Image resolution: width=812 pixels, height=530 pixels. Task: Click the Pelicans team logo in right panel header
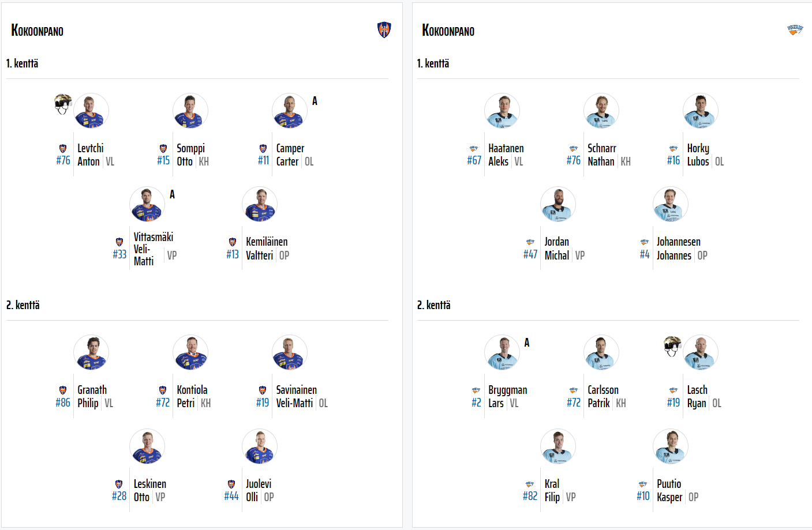click(x=795, y=30)
